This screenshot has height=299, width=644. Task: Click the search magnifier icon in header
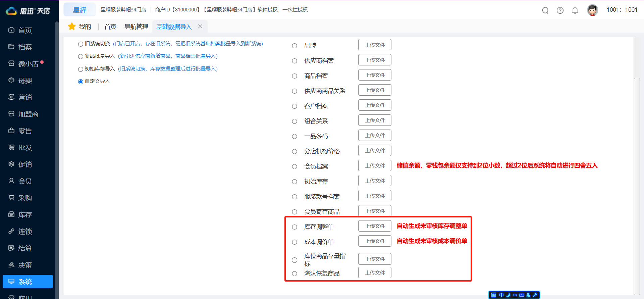coord(545,10)
